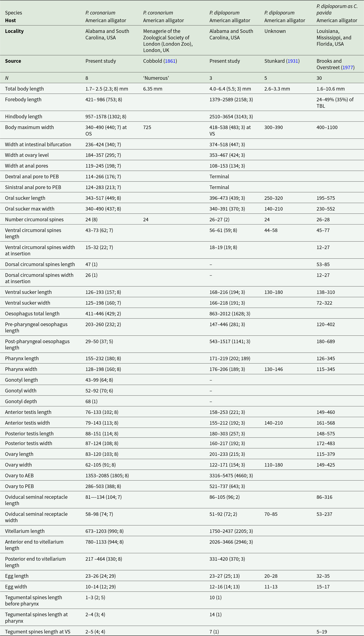Select the 1353–2085 Ovary to AEB value

107,475
